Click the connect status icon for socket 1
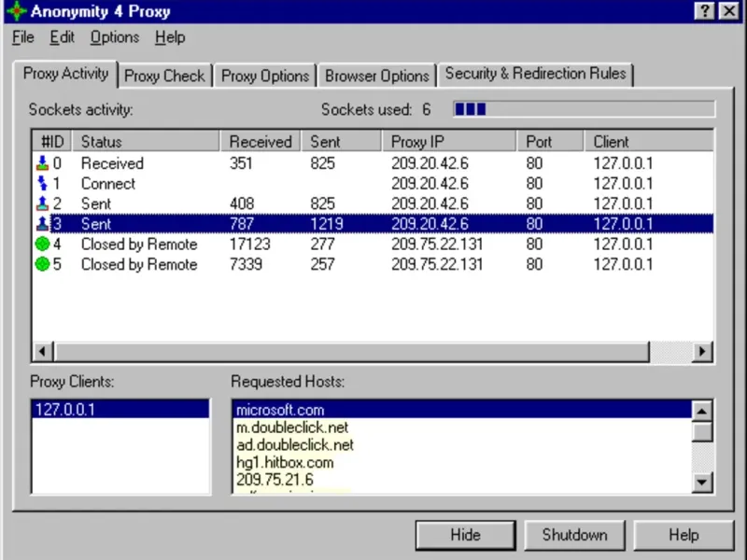This screenshot has height=560, width=747. (42, 184)
